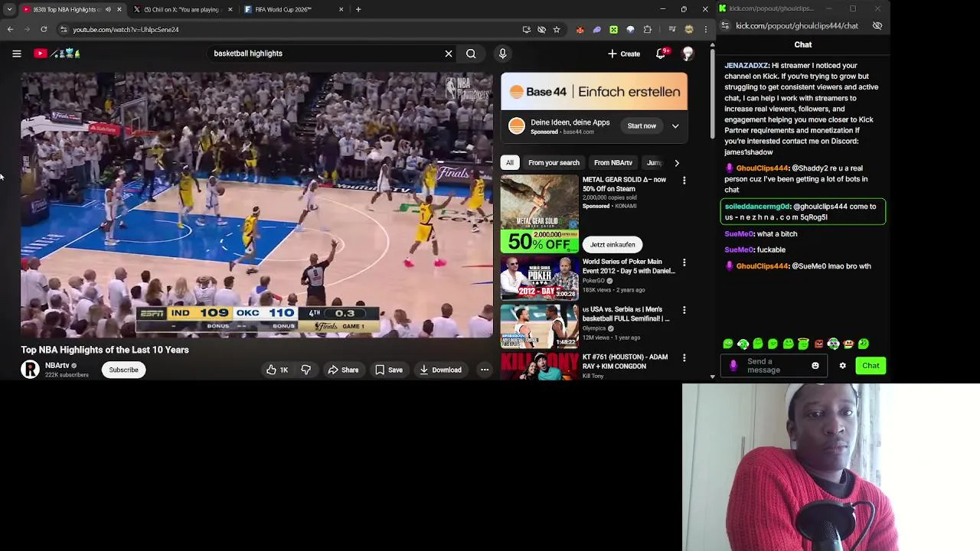980x551 pixels.
Task: Insert the red angry emote
Action: tap(818, 344)
